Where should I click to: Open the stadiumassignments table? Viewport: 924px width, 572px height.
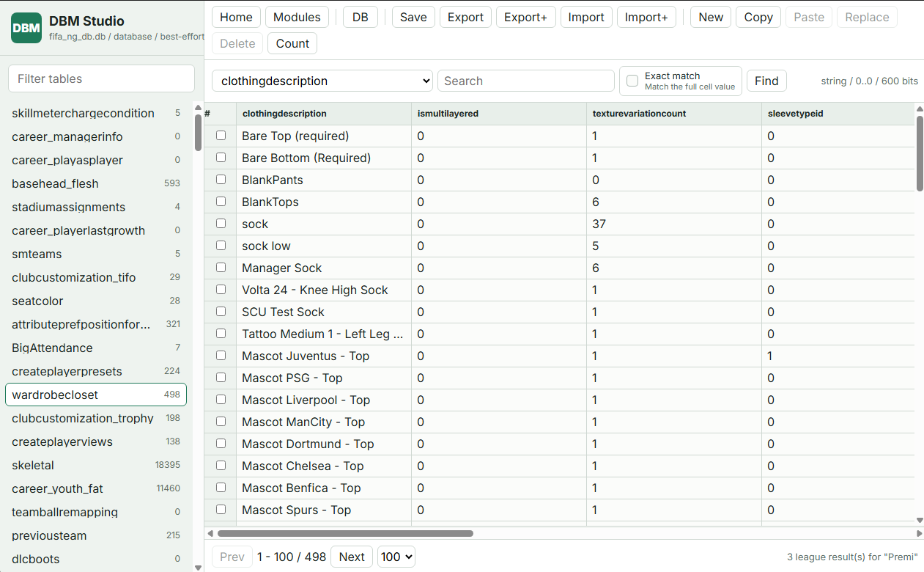(x=96, y=207)
